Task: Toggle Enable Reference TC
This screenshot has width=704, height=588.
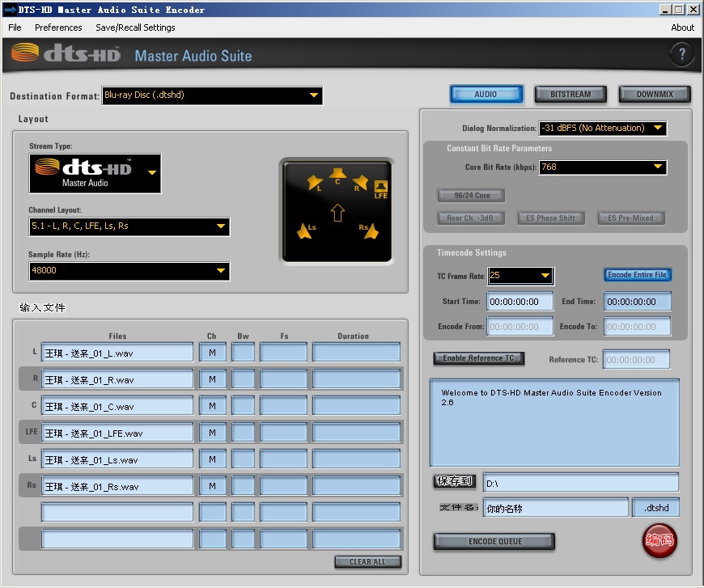Action: click(478, 358)
